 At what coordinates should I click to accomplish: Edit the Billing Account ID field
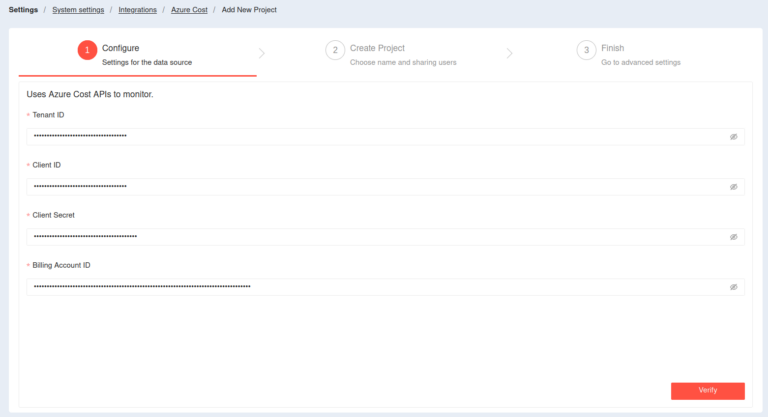point(370,287)
